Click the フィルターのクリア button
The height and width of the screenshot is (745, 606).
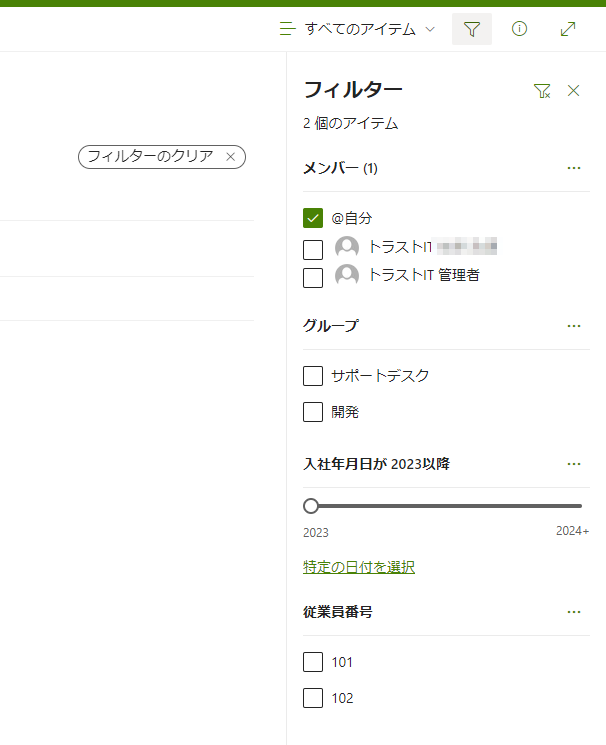pos(150,157)
